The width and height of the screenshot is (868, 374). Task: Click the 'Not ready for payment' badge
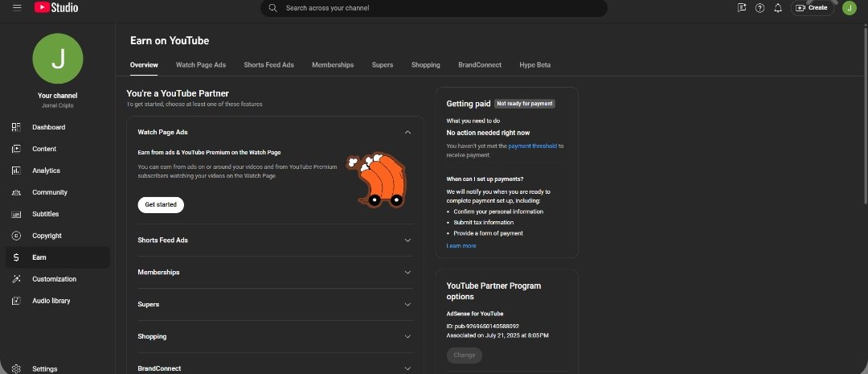click(x=525, y=104)
